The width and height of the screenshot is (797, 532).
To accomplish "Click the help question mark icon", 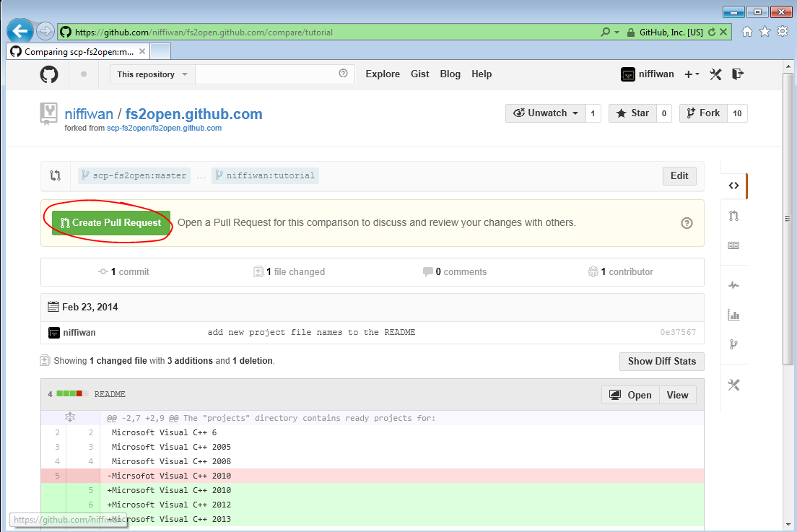I will point(687,223).
